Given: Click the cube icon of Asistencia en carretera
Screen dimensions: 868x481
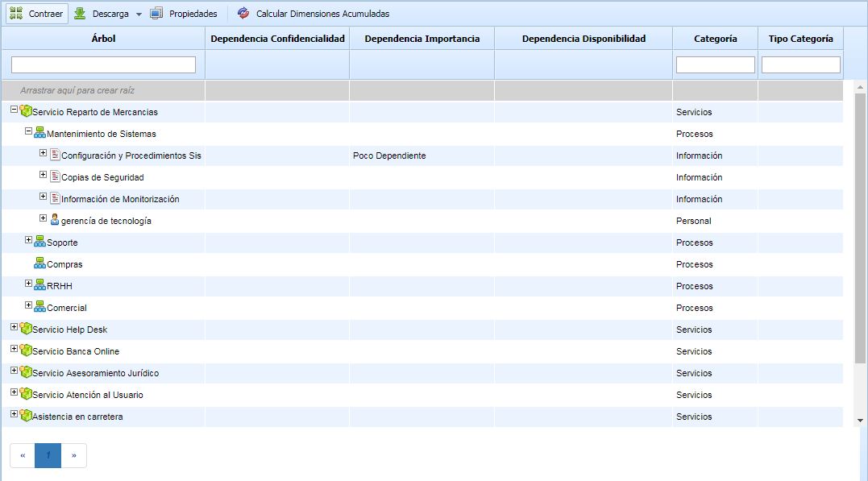Looking at the screenshot, I should coord(26,416).
